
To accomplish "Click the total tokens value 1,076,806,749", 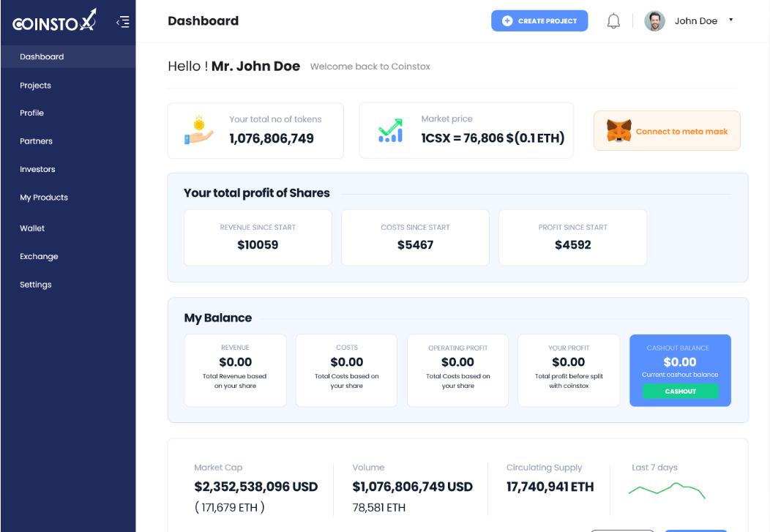I will pyautogui.click(x=272, y=139).
